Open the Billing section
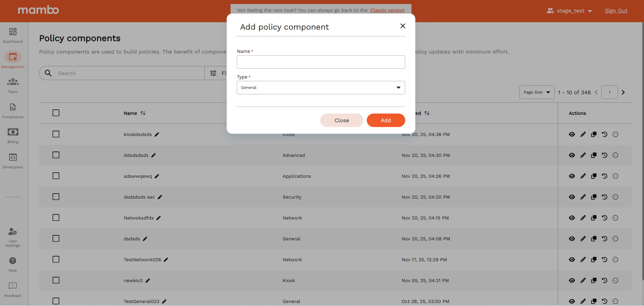Screen dimensions: 644x306 (12, 135)
